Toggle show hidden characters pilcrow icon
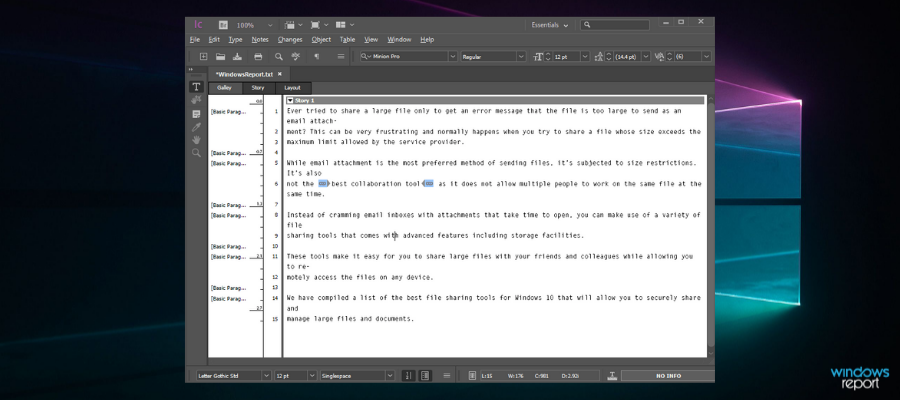 (x=317, y=57)
